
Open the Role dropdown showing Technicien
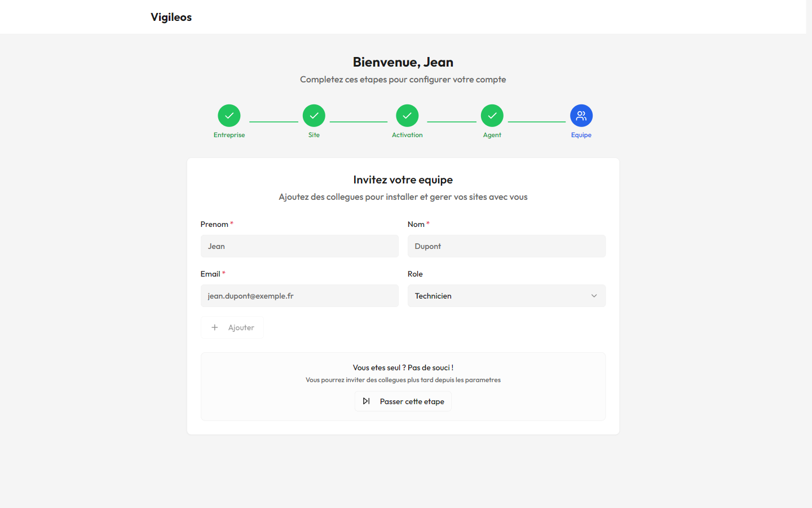pyautogui.click(x=506, y=296)
